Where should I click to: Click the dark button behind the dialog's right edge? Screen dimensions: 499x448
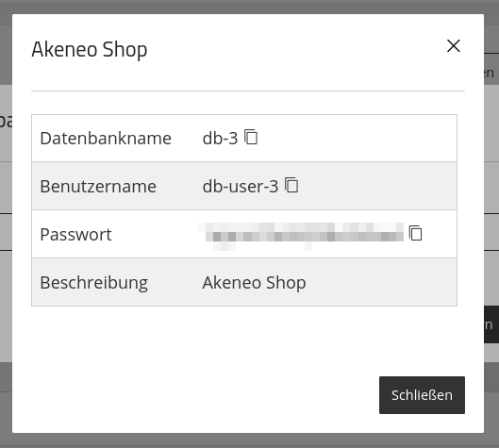491,324
